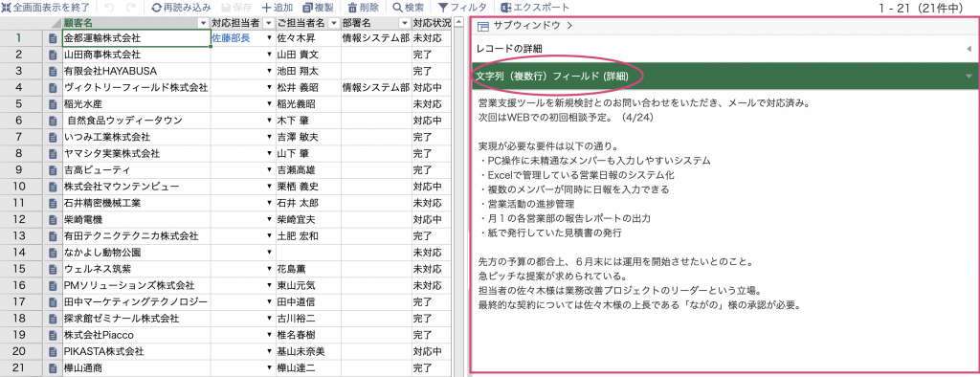
Task: Duplicate the record with 複製
Action: pyautogui.click(x=319, y=8)
